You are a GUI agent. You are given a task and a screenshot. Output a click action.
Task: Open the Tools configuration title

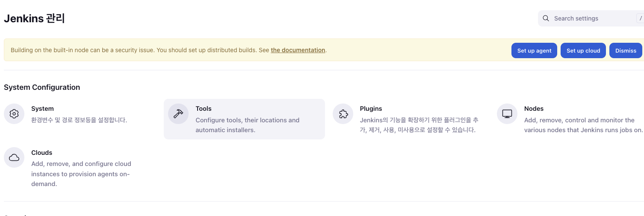tap(204, 109)
